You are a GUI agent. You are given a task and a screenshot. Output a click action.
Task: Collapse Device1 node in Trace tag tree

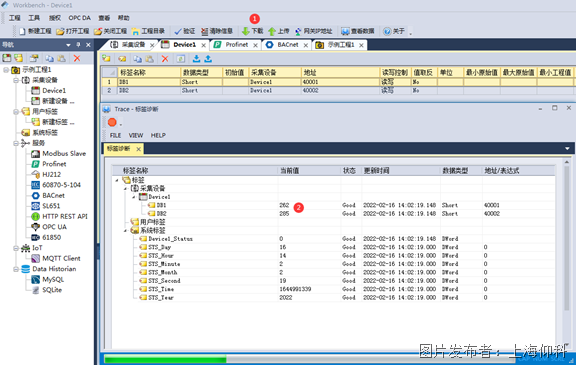click(x=134, y=197)
